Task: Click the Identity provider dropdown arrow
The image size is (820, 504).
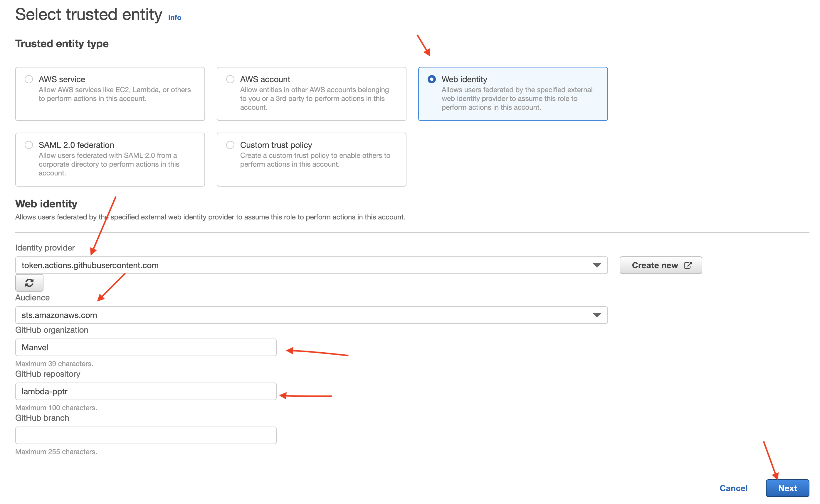Action: click(596, 265)
